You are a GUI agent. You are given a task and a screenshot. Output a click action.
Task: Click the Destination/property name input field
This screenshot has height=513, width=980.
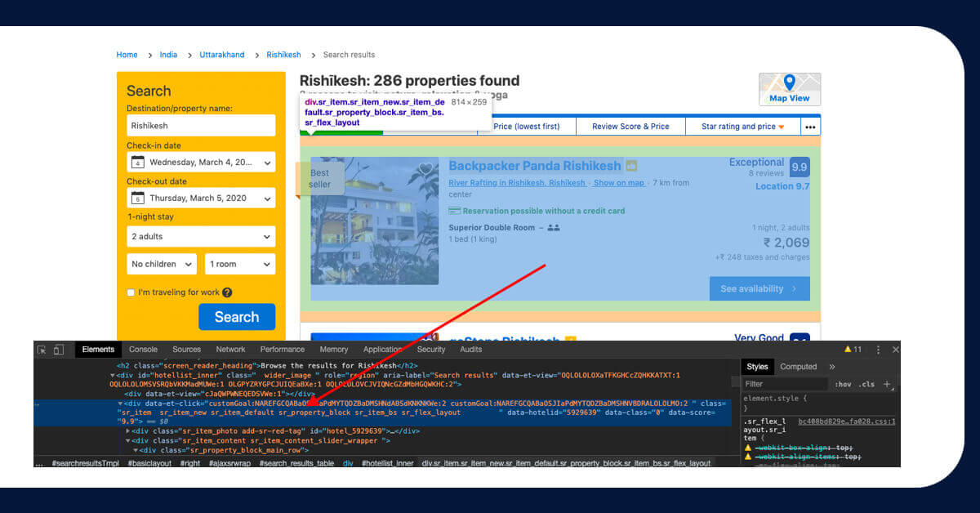[x=201, y=126]
